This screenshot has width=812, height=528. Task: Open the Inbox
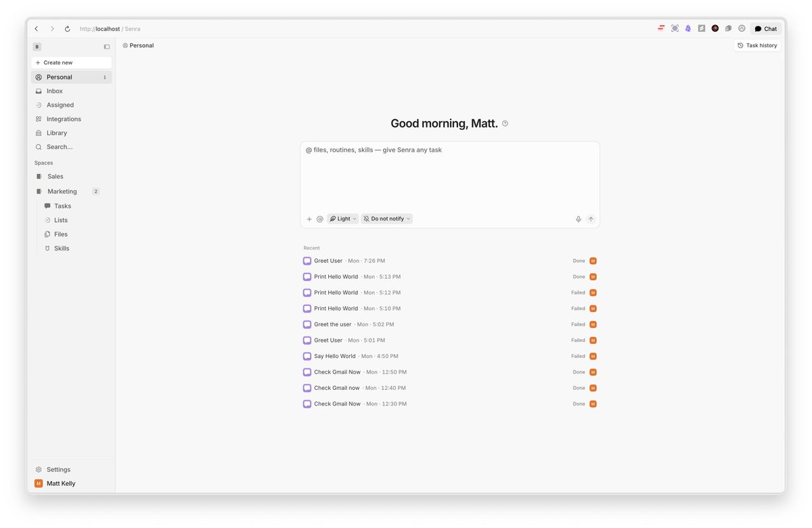click(x=71, y=91)
